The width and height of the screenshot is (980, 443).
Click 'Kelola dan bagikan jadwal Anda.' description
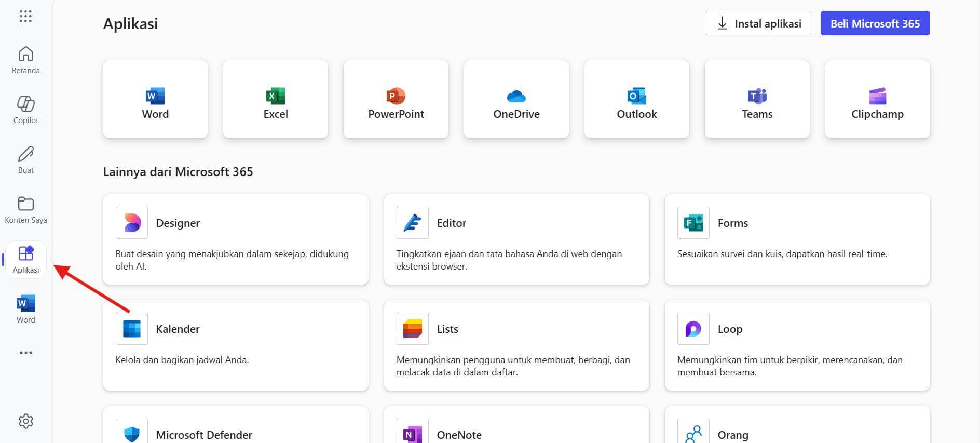(182, 360)
